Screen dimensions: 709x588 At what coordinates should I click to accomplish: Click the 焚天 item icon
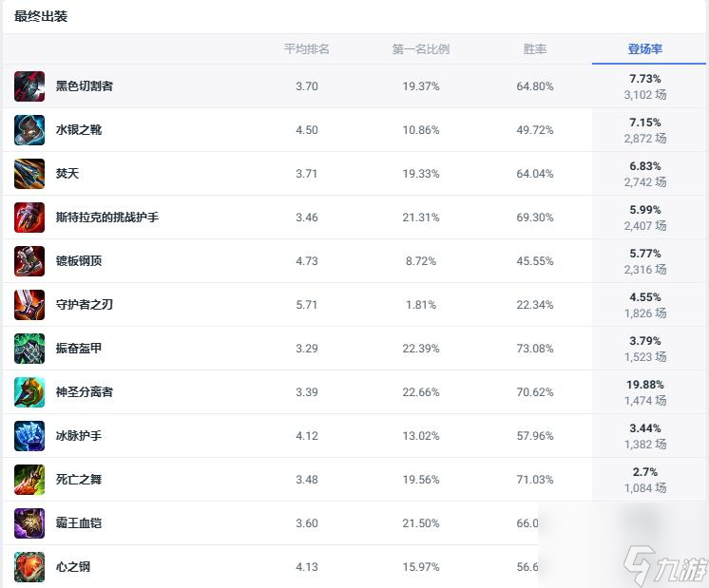(x=29, y=174)
